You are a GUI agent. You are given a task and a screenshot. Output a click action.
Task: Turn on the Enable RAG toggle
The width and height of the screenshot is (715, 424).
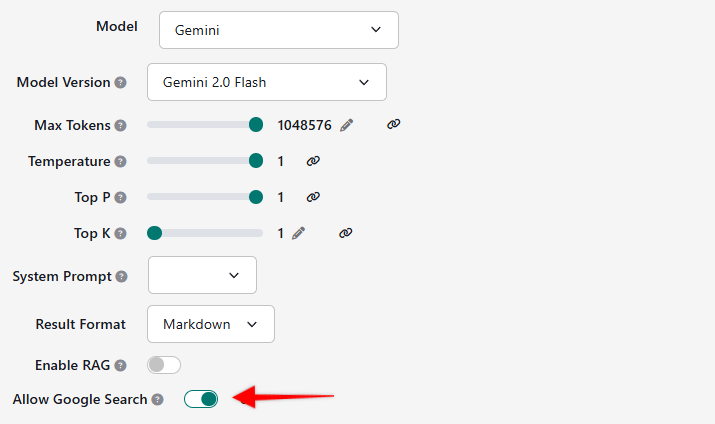164,365
